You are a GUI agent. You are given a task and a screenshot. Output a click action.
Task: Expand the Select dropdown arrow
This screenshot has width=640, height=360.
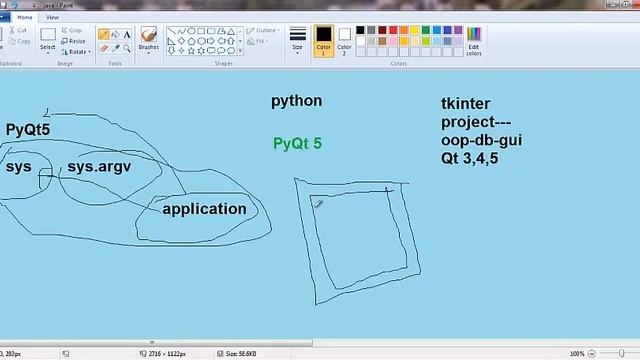pos(48,53)
